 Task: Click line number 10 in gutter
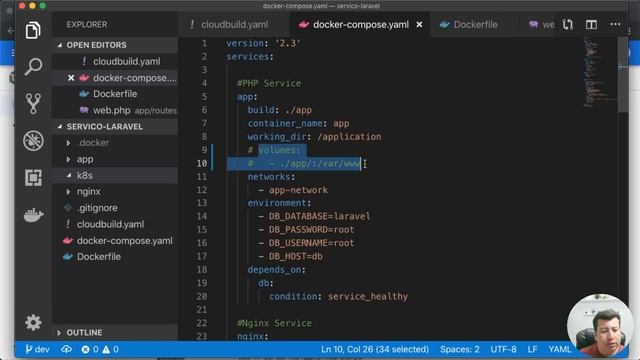pyautogui.click(x=202, y=163)
